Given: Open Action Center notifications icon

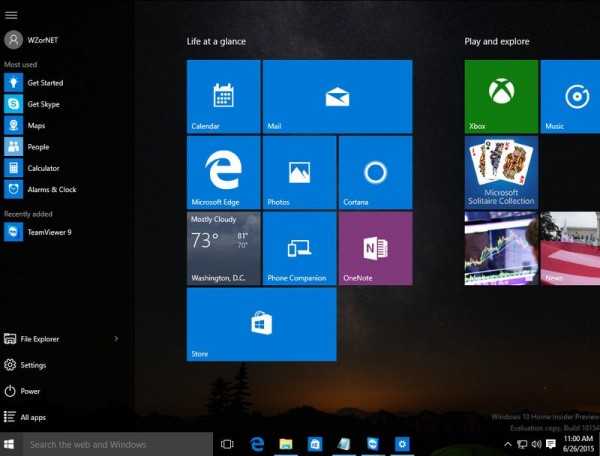Looking at the screenshot, I should coord(551,444).
